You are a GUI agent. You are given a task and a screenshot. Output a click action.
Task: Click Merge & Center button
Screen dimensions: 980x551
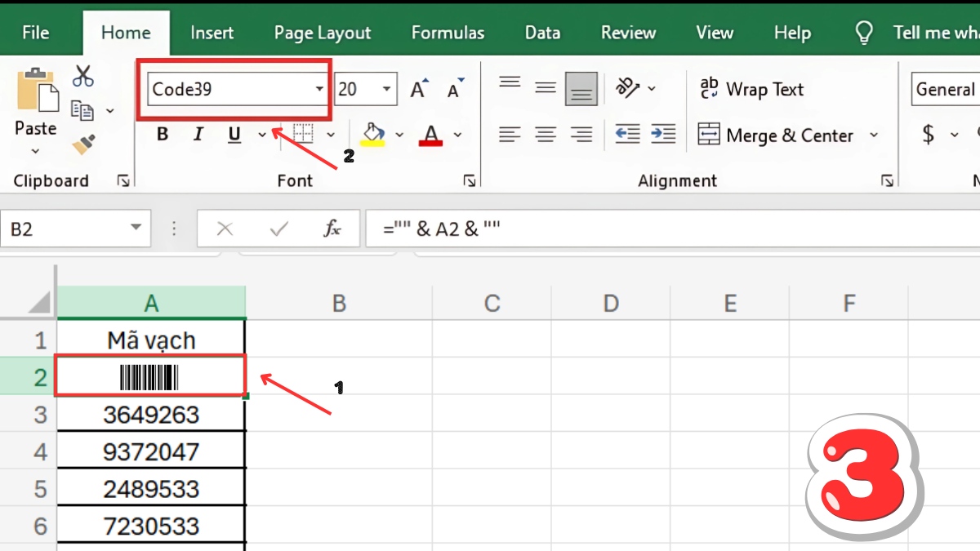click(x=776, y=135)
